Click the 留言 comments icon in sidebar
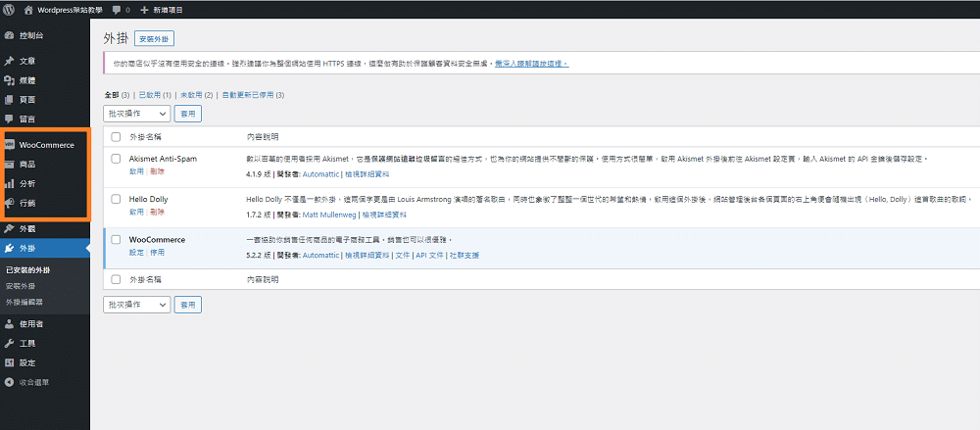The width and height of the screenshot is (980, 430). point(10,119)
